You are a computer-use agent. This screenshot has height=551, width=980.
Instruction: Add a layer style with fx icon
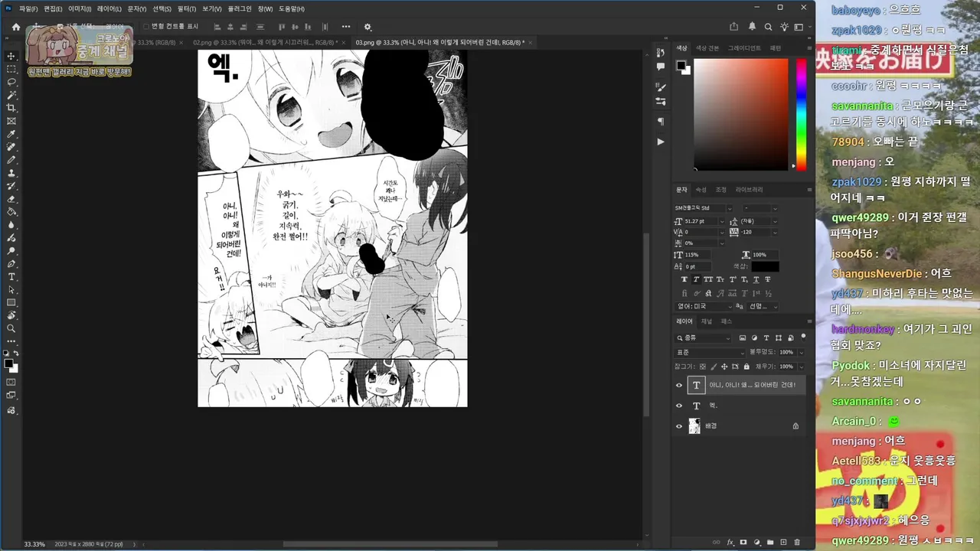coord(730,543)
